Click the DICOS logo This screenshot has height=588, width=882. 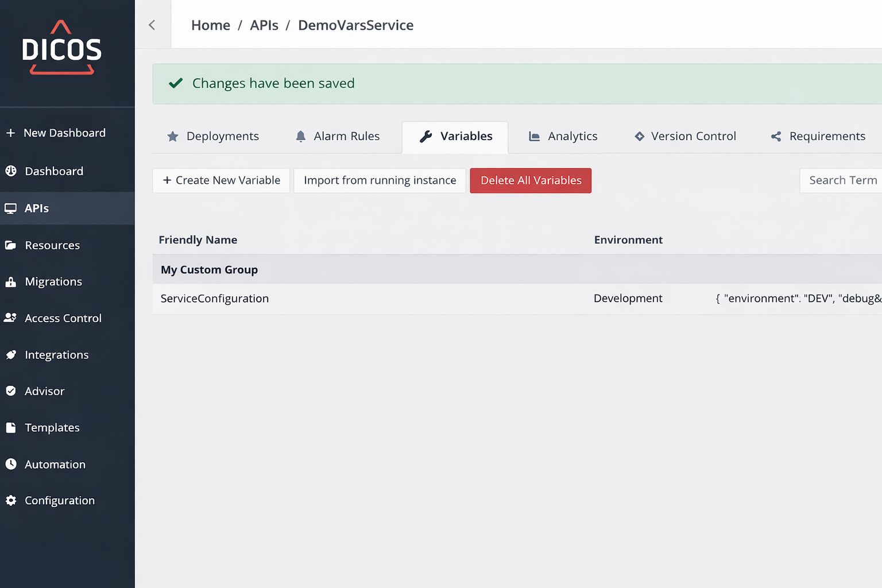(61, 48)
